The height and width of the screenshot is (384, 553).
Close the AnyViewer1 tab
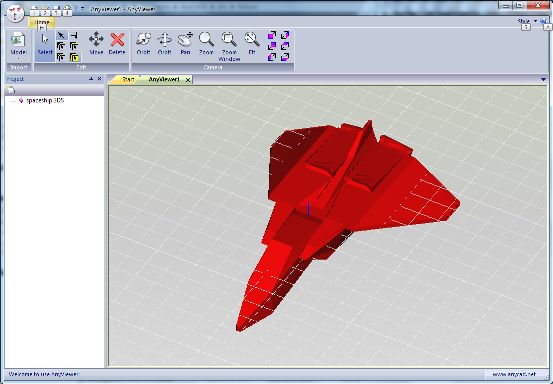[x=188, y=80]
